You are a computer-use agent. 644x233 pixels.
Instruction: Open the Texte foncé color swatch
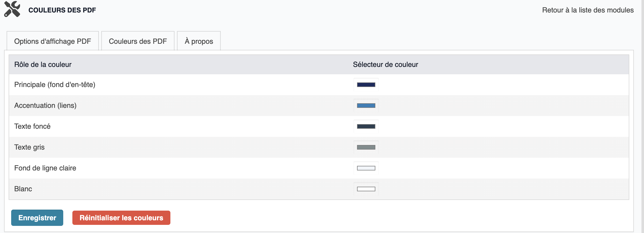point(366,126)
